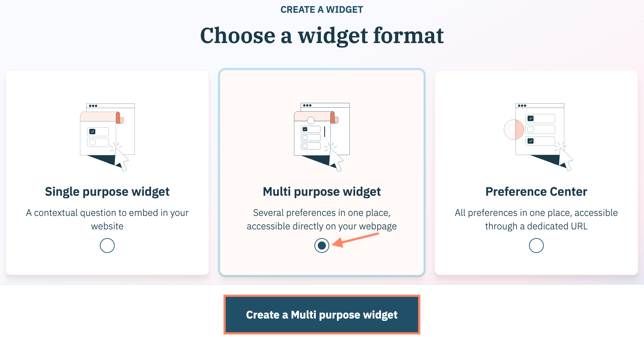
Task: Click the Preference Center title
Action: point(536,192)
